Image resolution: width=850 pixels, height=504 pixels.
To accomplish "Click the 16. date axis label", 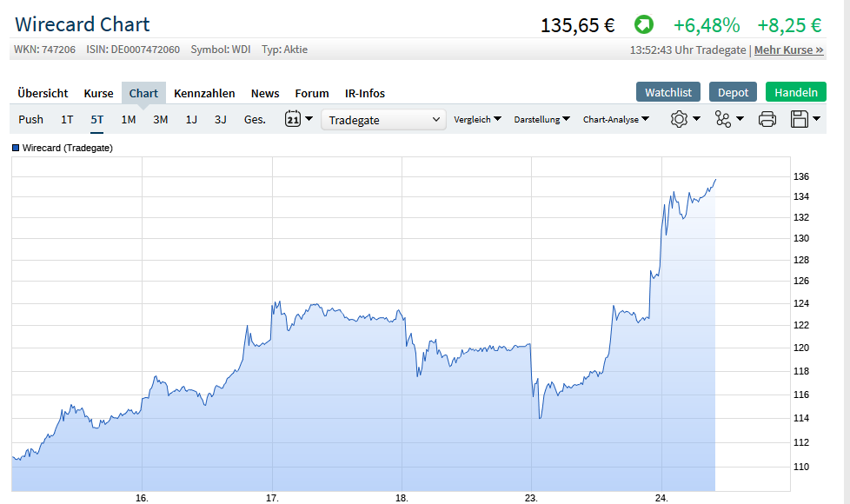I will (142, 498).
